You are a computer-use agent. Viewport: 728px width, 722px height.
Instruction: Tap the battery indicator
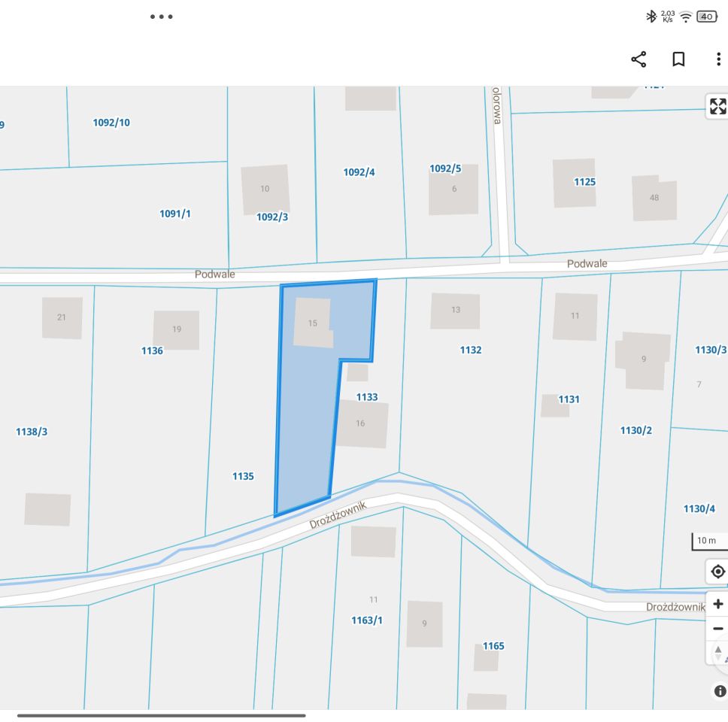[x=707, y=17]
